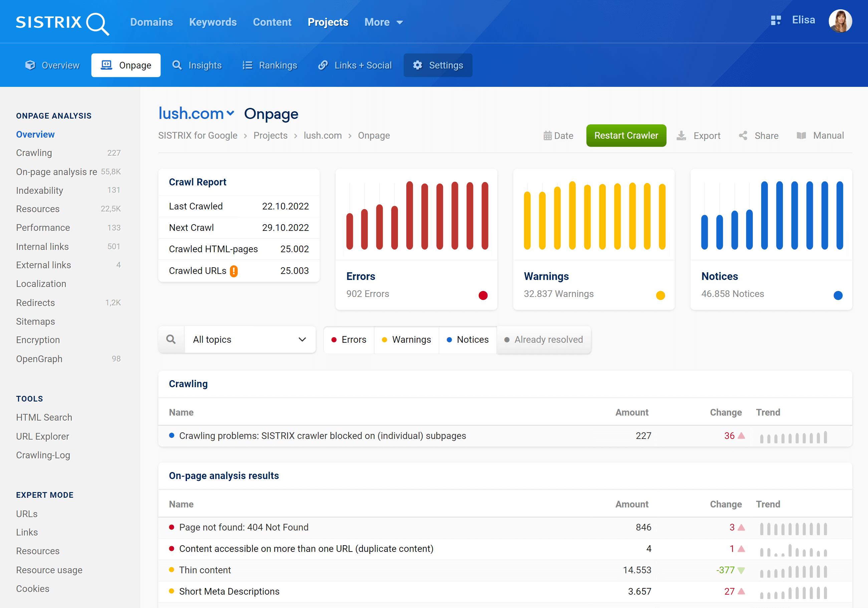
Task: Click the Page not found: 404 Not Found row
Action: 505,527
